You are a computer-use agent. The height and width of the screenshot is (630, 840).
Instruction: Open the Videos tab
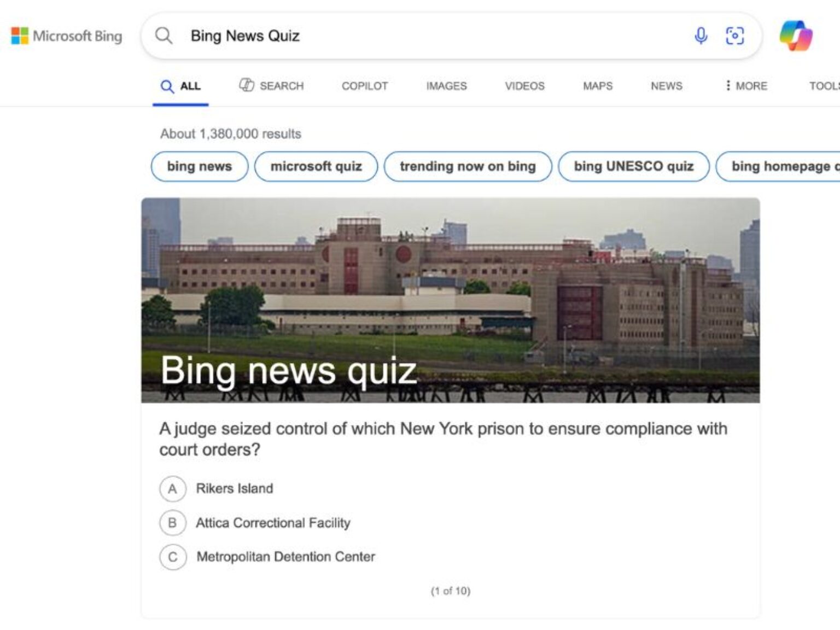coord(524,86)
